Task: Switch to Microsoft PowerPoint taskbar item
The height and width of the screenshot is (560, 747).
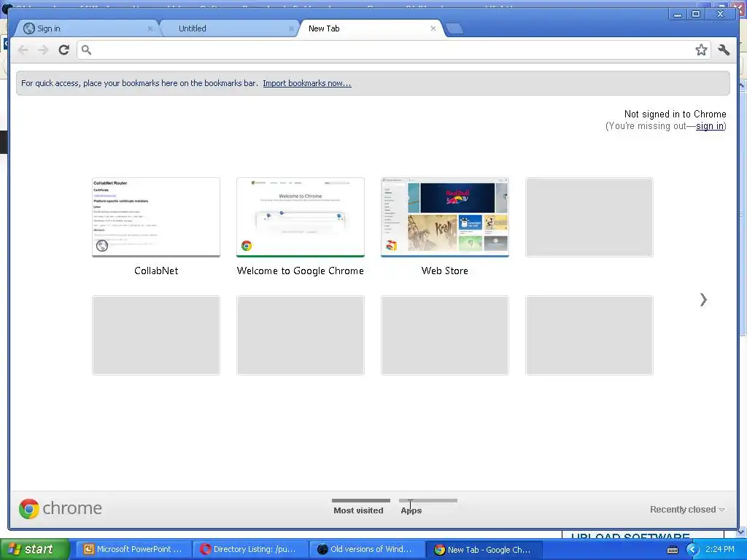Action: click(x=133, y=550)
